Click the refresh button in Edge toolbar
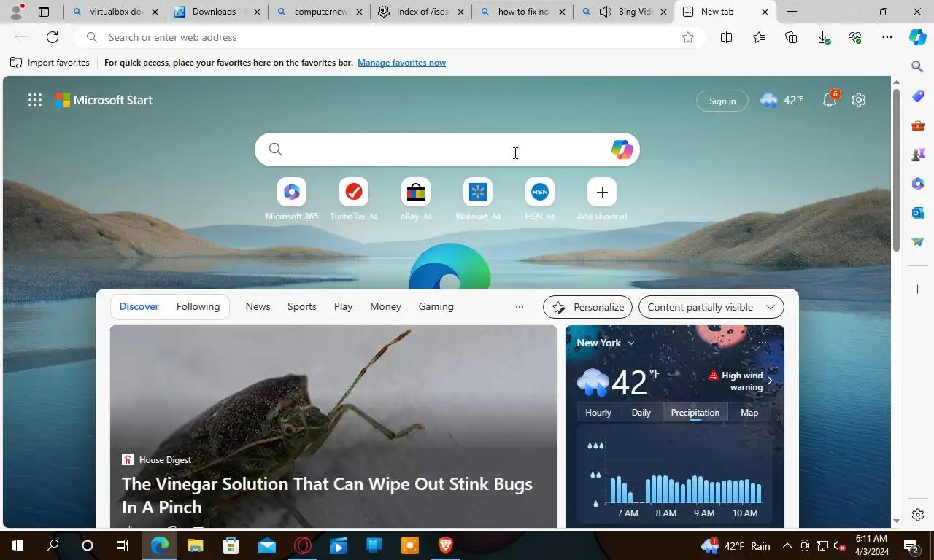Viewport: 934px width, 560px height. [x=53, y=37]
